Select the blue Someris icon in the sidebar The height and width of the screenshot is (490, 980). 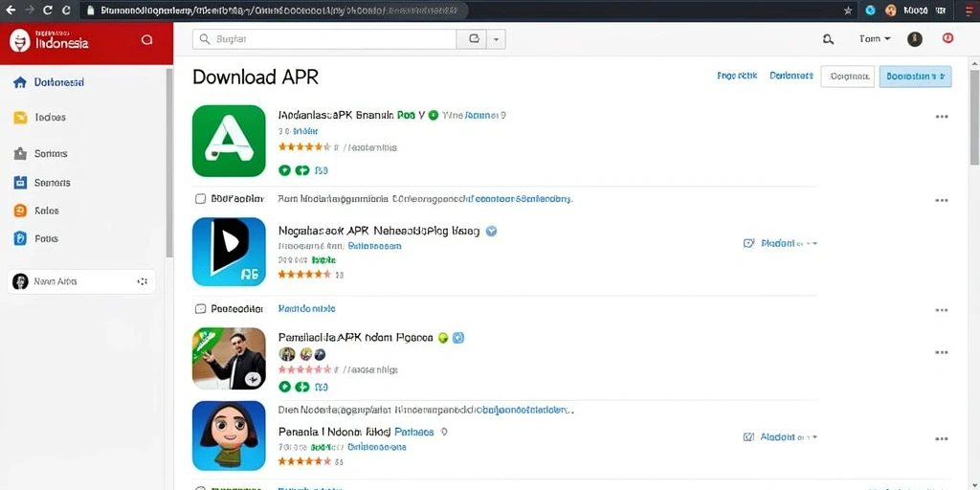click(20, 183)
